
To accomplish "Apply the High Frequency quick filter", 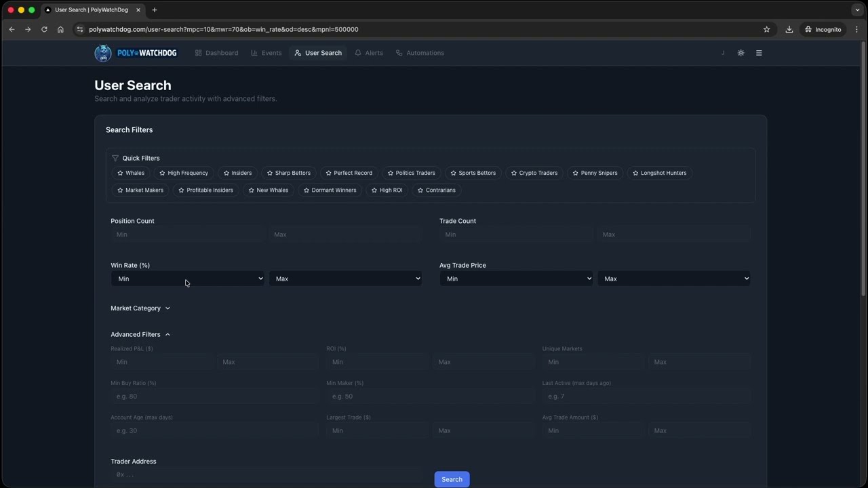I will [x=184, y=173].
